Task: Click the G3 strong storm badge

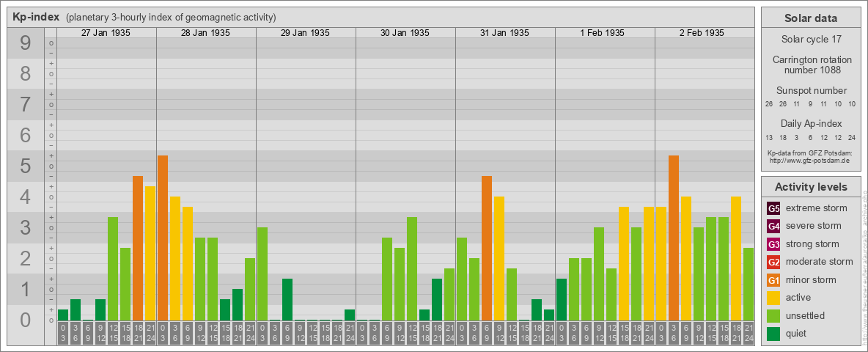Action: point(773,244)
